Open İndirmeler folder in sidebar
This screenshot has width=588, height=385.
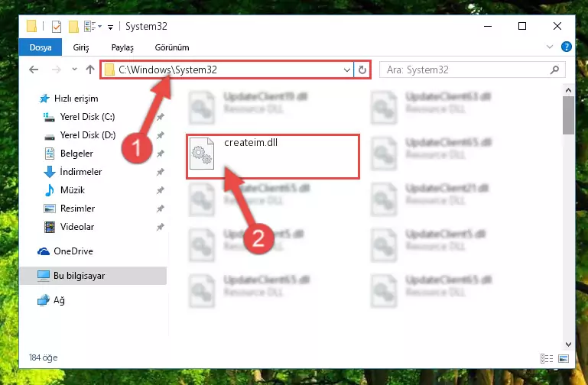[x=73, y=172]
